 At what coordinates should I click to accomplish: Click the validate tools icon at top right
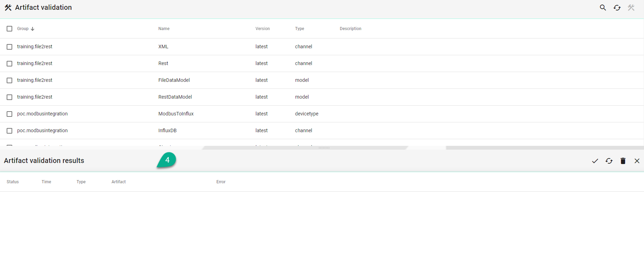[631, 8]
